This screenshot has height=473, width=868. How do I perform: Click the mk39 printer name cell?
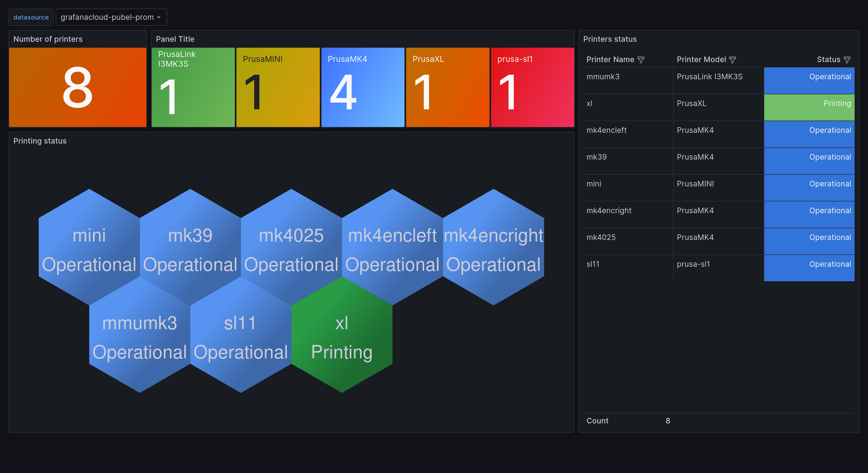click(x=628, y=161)
